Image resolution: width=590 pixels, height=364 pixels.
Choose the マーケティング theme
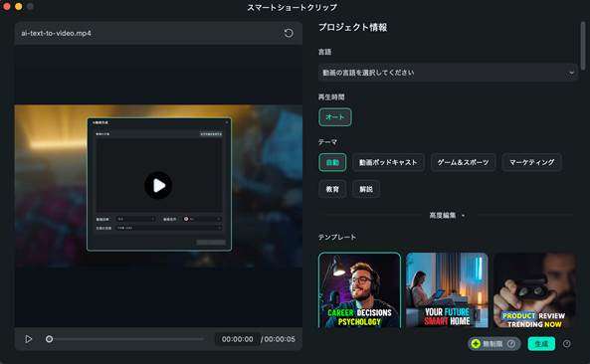point(531,162)
